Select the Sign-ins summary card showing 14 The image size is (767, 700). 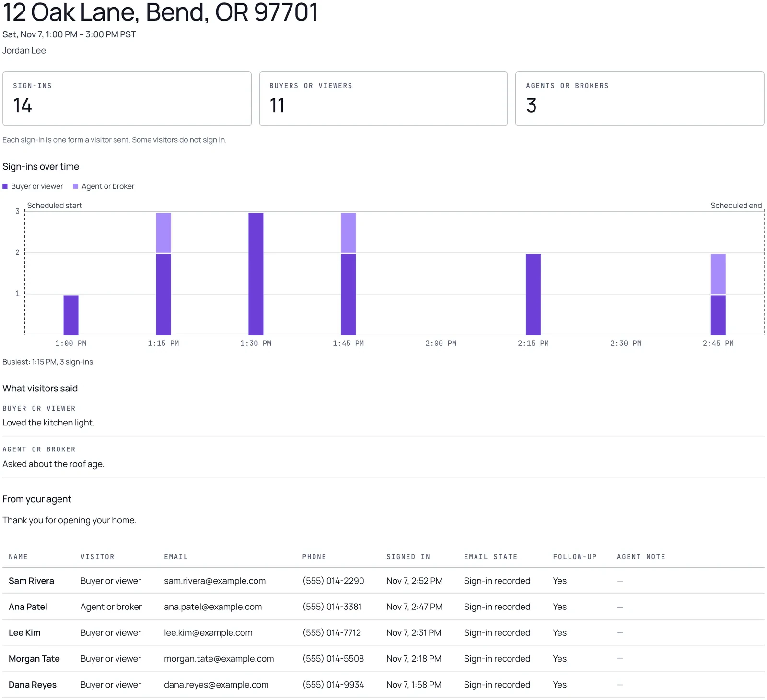(x=127, y=99)
